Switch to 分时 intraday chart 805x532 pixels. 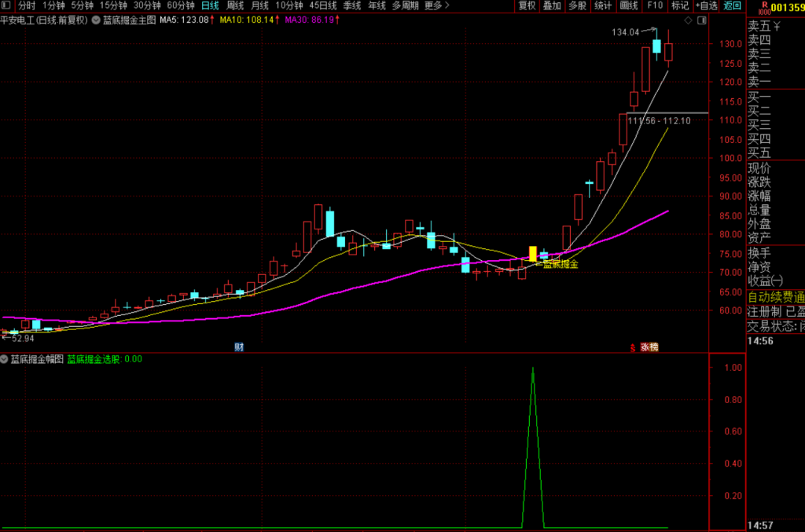[x=27, y=6]
